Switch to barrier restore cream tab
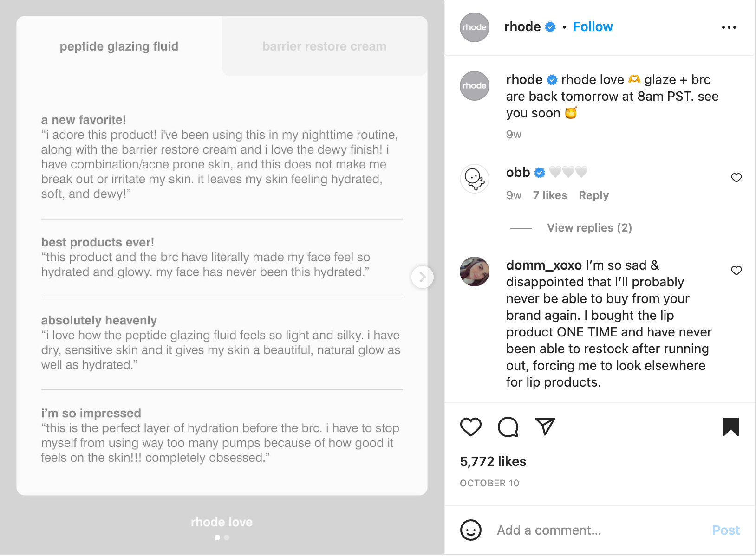The image size is (756, 556). pyautogui.click(x=324, y=46)
